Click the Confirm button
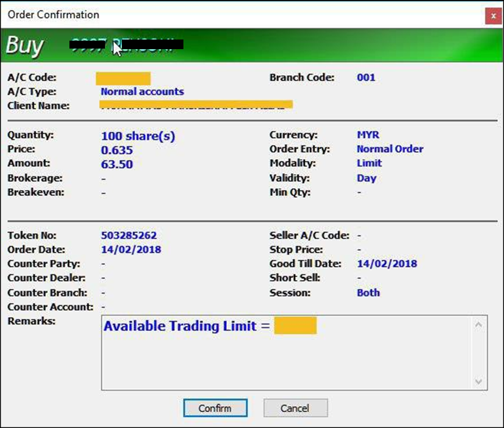Viewport: 504px width, 428px height. coord(215,408)
